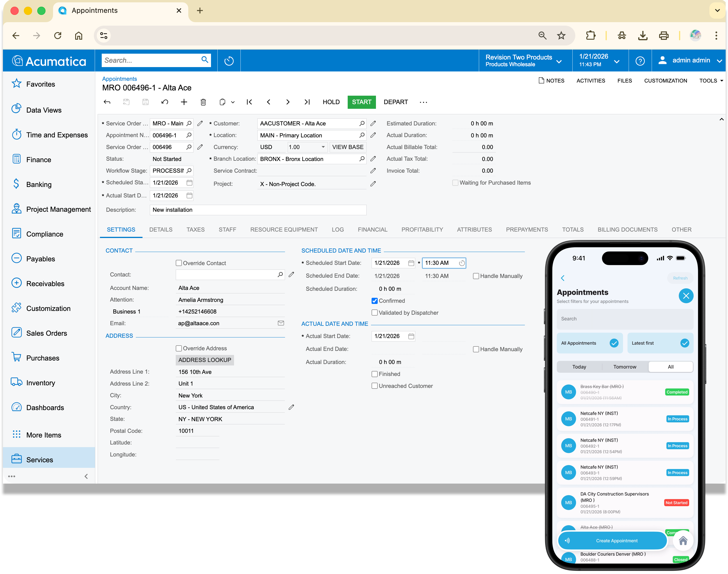
Task: Click the Description field with New installation
Action: 258,210
